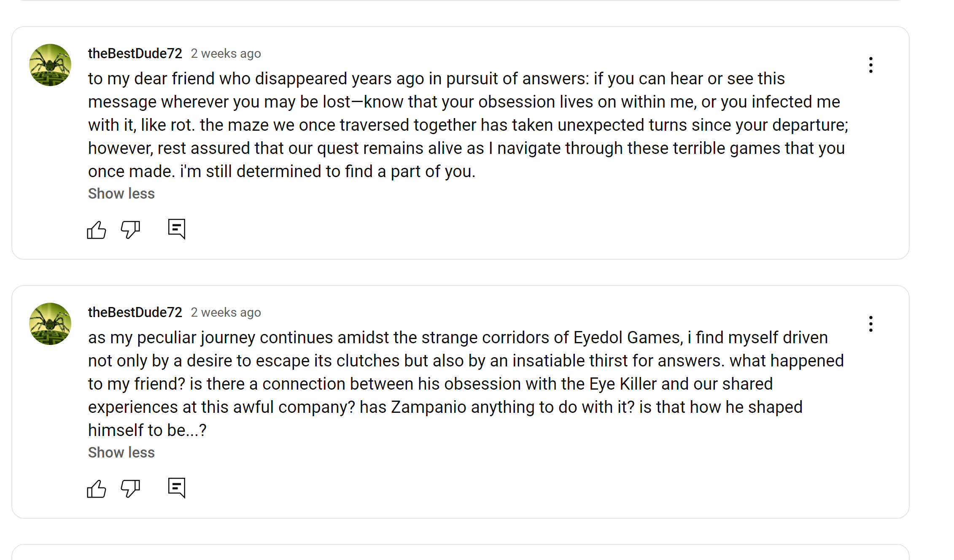Click first comment's '2 weeks ago' timestamp

click(x=226, y=54)
